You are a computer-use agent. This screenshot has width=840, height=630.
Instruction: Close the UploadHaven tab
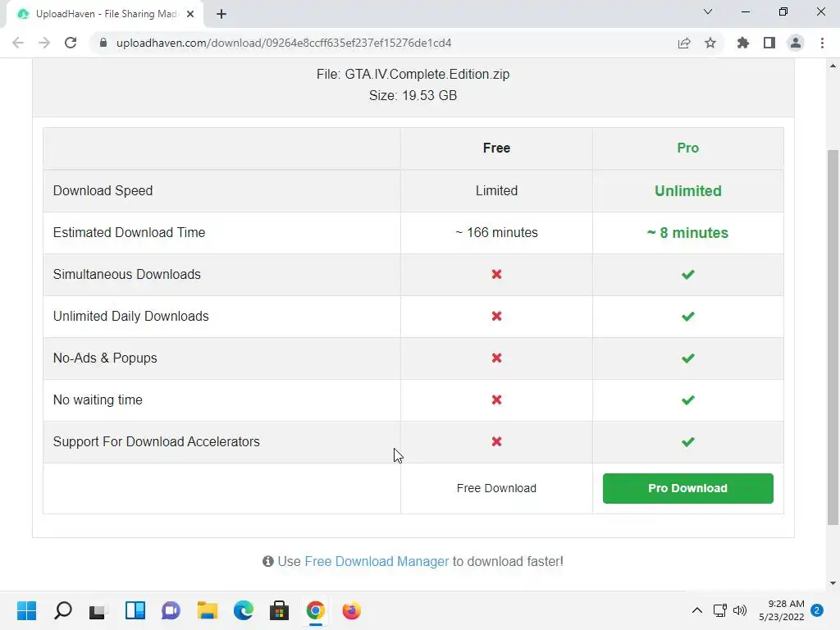(x=190, y=14)
